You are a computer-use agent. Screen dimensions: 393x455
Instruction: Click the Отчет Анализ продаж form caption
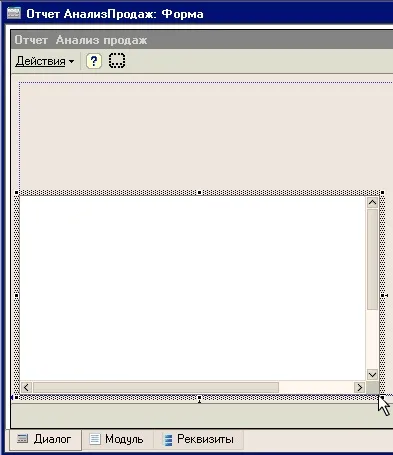[x=81, y=40]
